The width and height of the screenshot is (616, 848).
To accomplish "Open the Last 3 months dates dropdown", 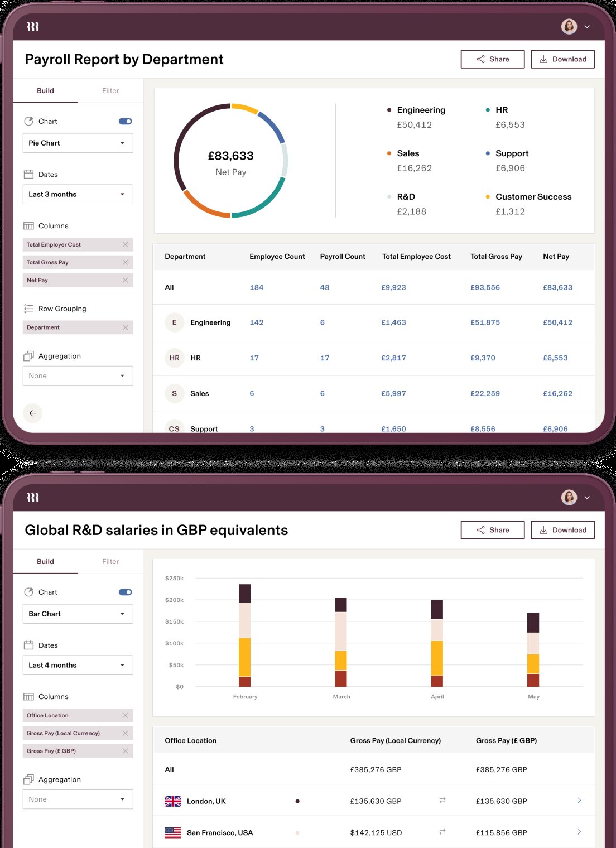I will tap(78, 195).
